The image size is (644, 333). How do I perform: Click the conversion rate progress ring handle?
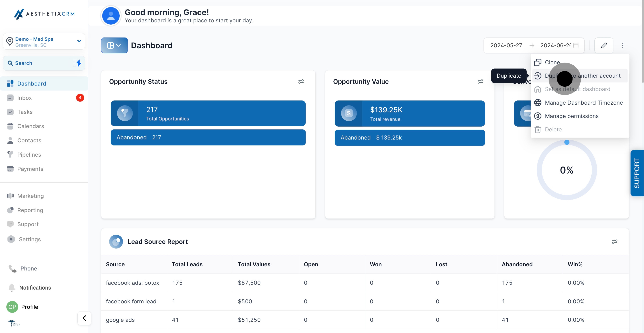(567, 142)
